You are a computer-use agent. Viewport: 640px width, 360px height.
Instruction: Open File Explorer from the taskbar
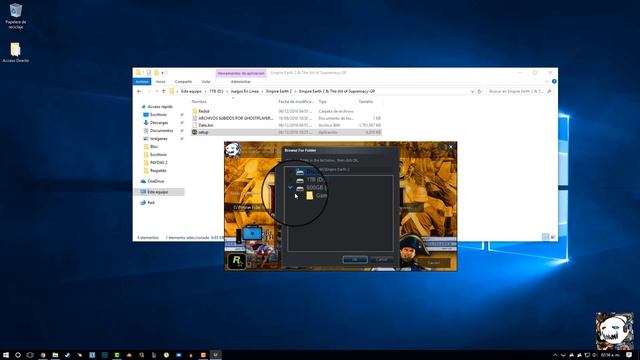point(55,355)
